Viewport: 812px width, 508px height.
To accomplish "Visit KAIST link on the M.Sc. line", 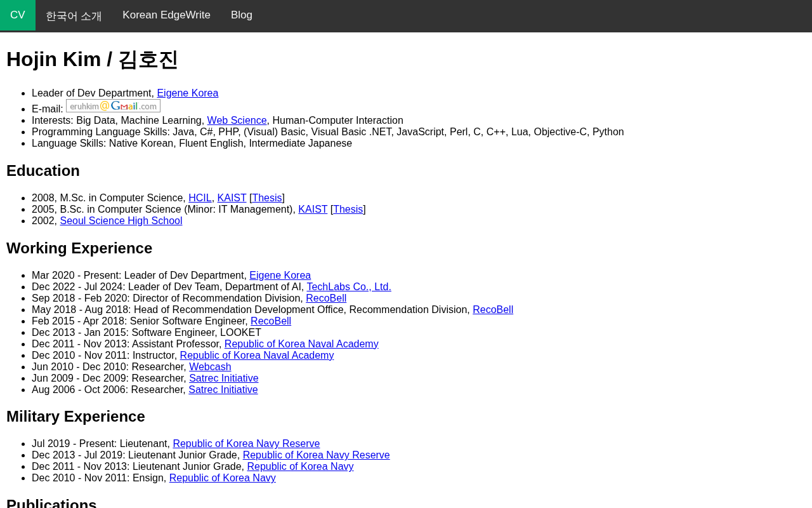I will coord(232,198).
